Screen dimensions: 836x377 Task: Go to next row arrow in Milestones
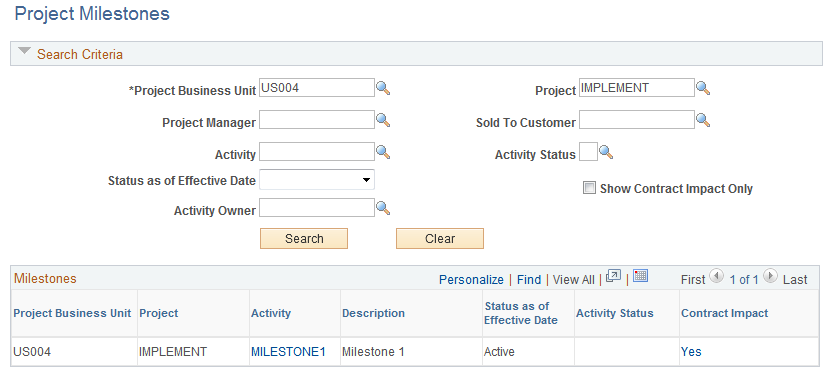pyautogui.click(x=770, y=276)
